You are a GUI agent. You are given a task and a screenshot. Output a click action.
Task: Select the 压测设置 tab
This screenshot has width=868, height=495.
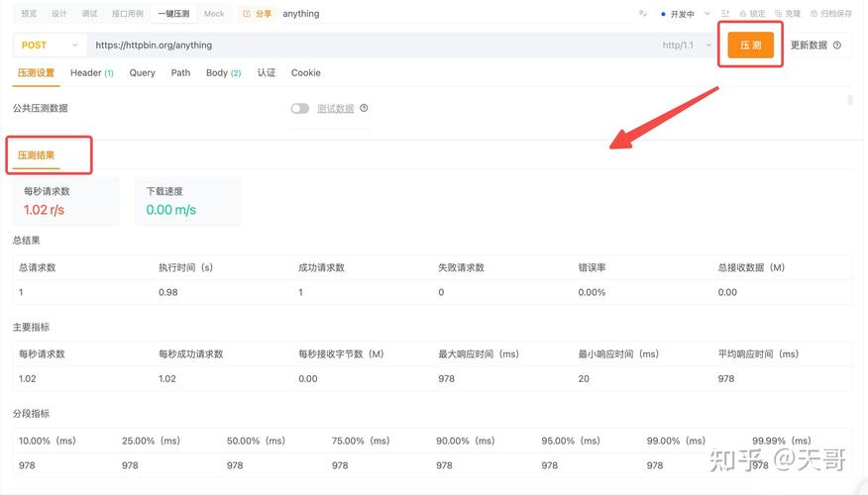[36, 73]
